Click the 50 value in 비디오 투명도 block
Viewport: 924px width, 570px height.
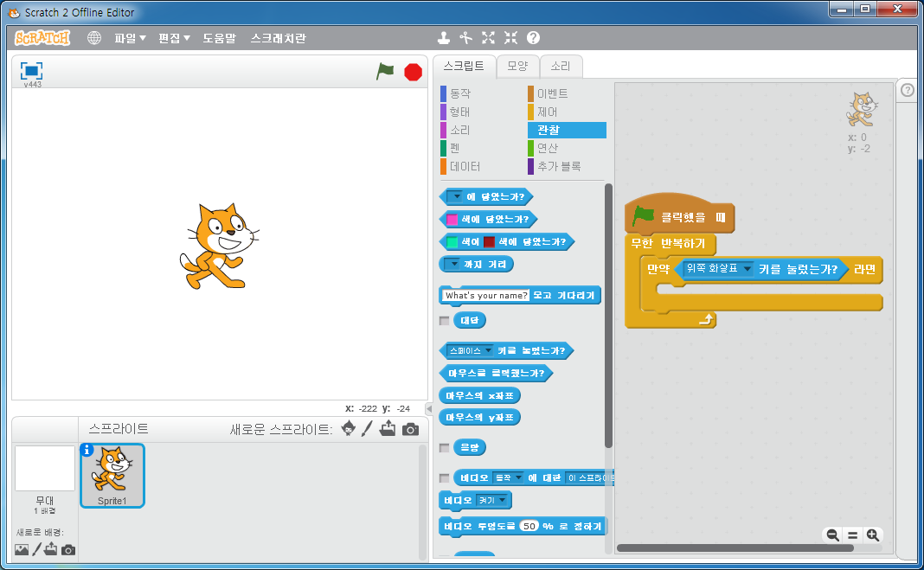click(529, 526)
